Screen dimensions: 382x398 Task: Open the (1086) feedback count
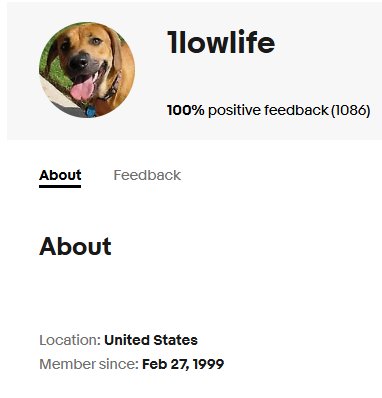[351, 110]
